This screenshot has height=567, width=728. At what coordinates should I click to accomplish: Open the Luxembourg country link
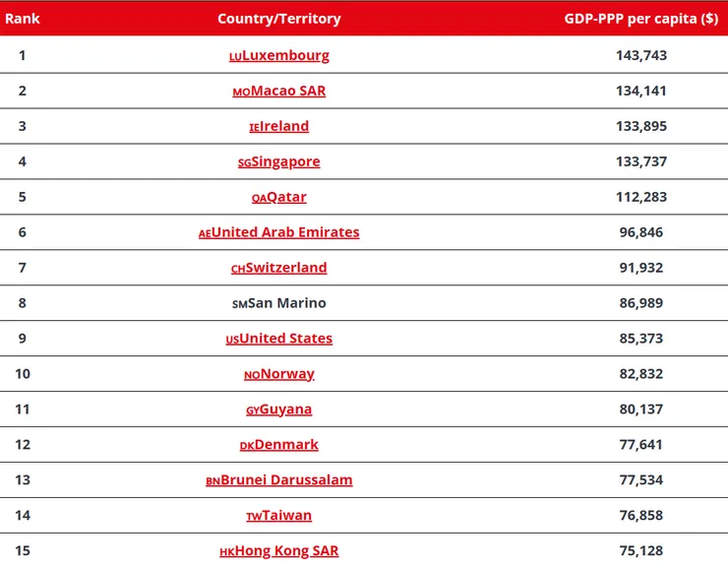279,55
